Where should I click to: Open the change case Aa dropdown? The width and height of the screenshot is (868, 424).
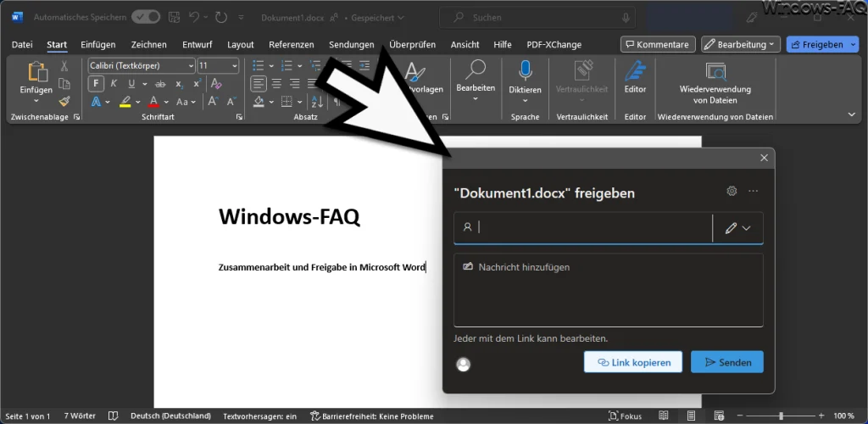click(x=186, y=102)
